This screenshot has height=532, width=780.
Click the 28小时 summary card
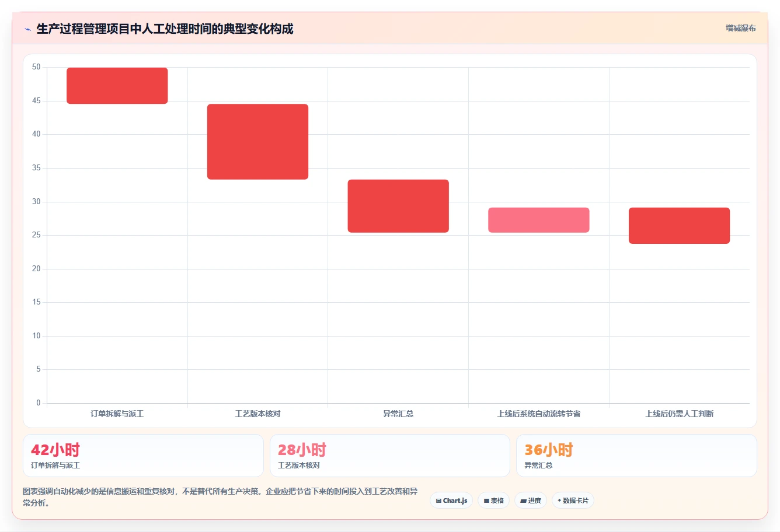[x=390, y=456]
